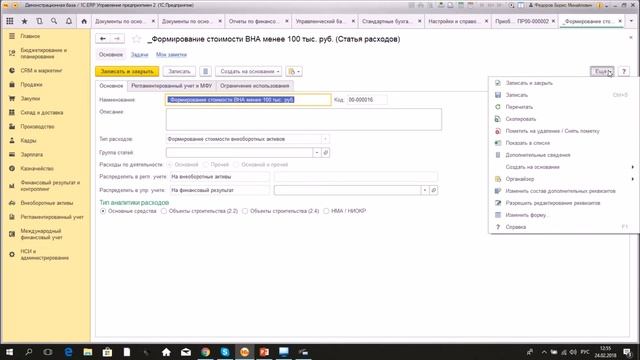
Task: Click the Наименование input field
Action: click(x=248, y=100)
